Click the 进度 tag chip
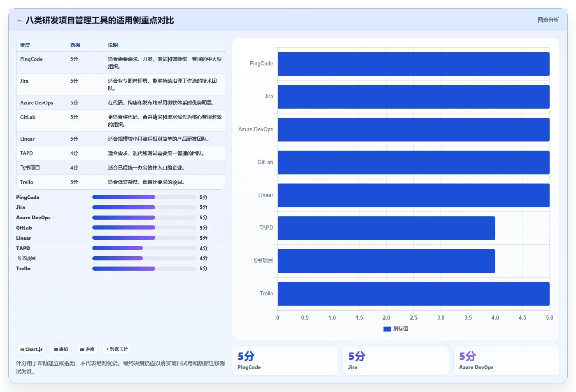Image resolution: width=576 pixels, height=392 pixels. [87, 349]
